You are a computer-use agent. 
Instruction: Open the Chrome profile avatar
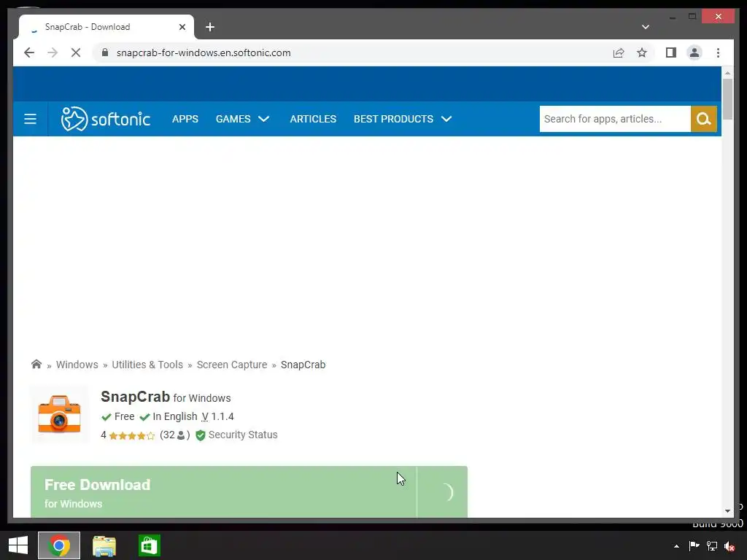[694, 52]
